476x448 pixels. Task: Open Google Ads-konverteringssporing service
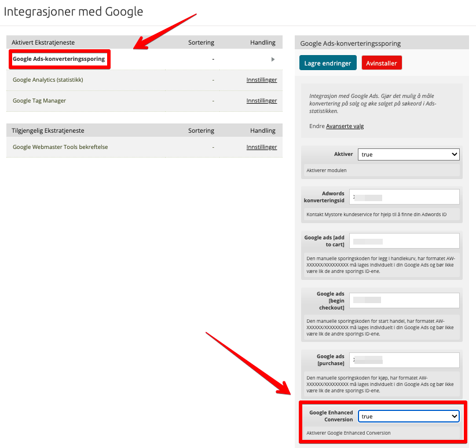[58, 59]
